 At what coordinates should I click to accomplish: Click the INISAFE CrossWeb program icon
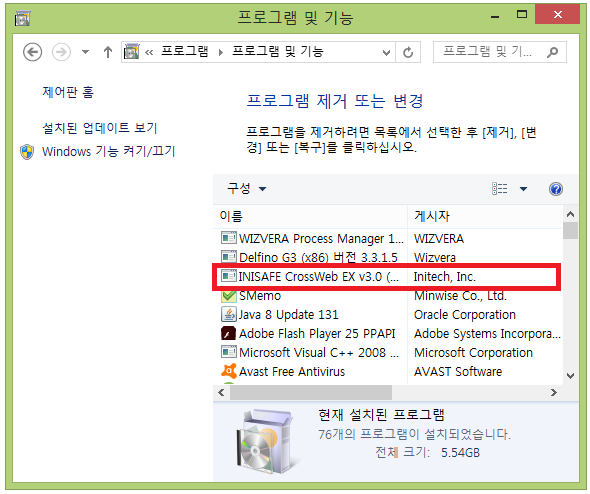point(228,276)
